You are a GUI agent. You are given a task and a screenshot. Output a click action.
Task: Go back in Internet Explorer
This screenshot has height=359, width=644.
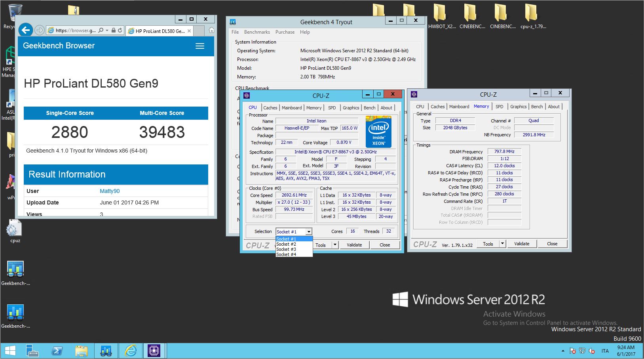pos(26,30)
